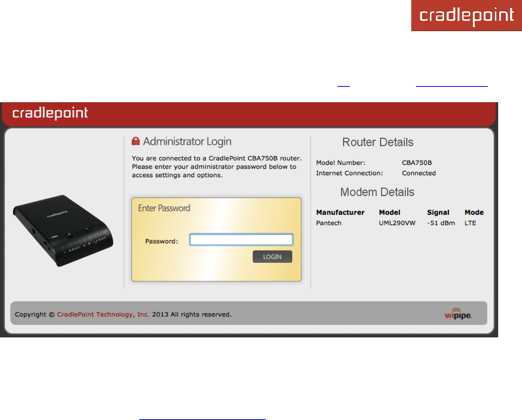Select the 'Router Details' heading

pyautogui.click(x=378, y=142)
